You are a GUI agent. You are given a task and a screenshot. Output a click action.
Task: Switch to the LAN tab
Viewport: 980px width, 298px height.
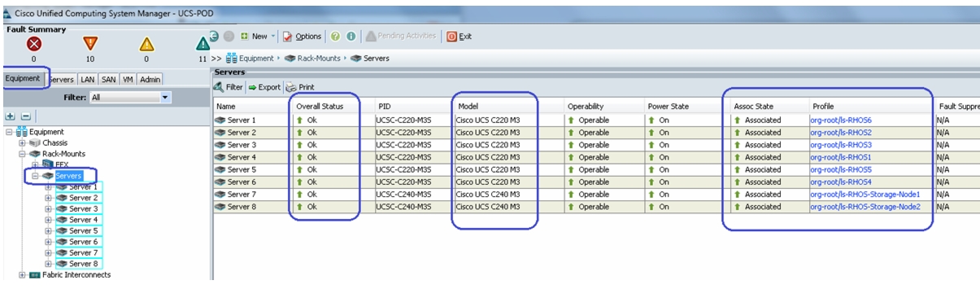[88, 79]
